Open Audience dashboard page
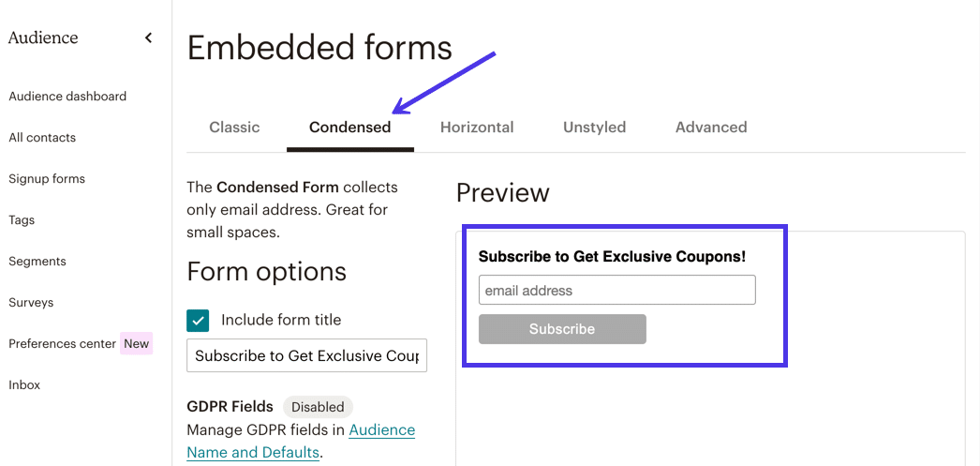The height and width of the screenshot is (466, 980). [x=67, y=97]
